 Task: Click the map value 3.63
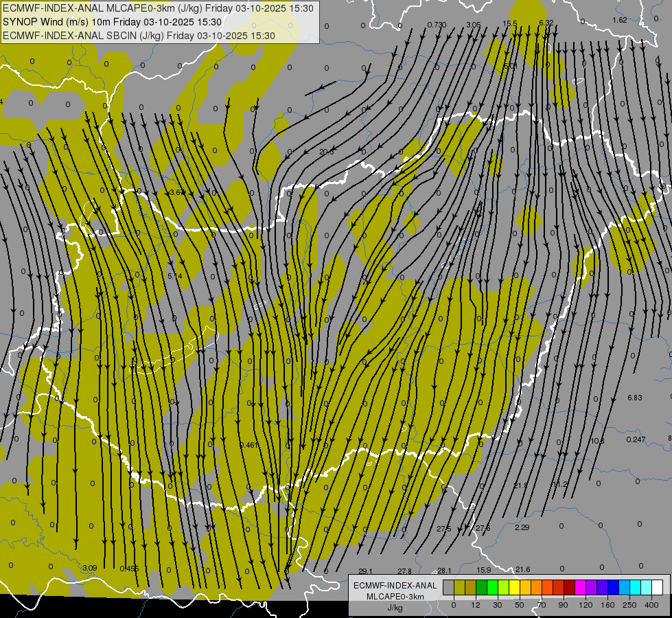pyautogui.click(x=176, y=192)
